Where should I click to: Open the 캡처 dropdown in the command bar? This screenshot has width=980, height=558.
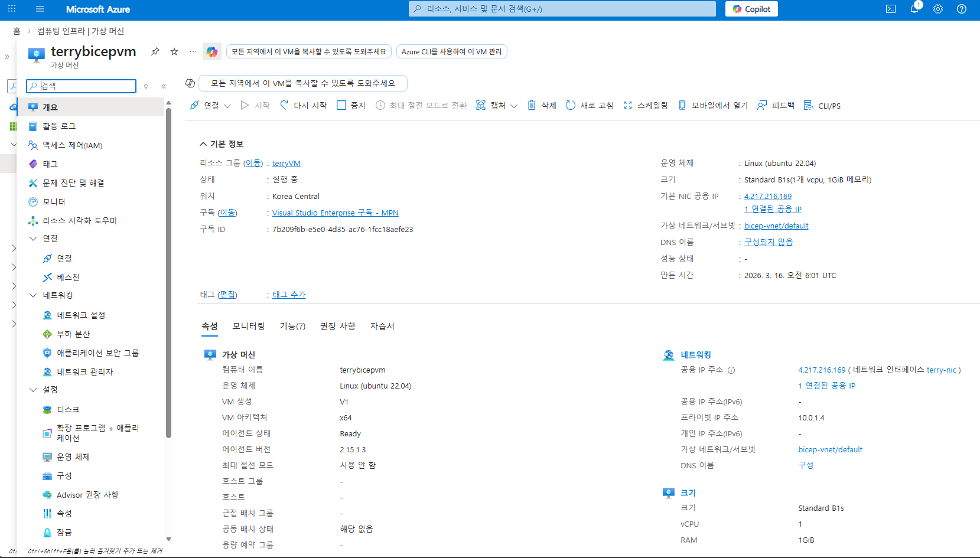[497, 105]
